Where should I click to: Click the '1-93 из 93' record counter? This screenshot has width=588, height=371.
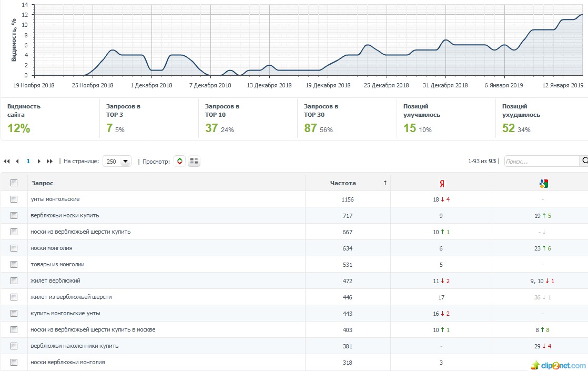pyautogui.click(x=482, y=162)
